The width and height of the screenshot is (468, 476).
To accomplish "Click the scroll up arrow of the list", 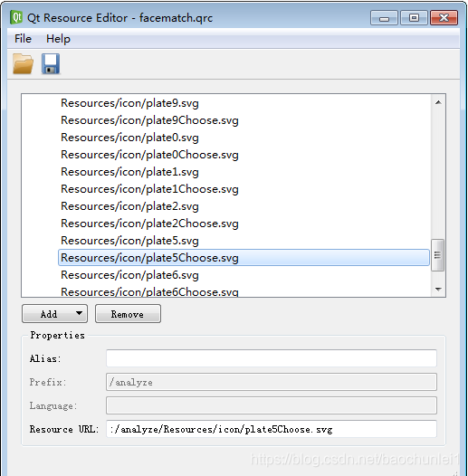I will coord(438,102).
